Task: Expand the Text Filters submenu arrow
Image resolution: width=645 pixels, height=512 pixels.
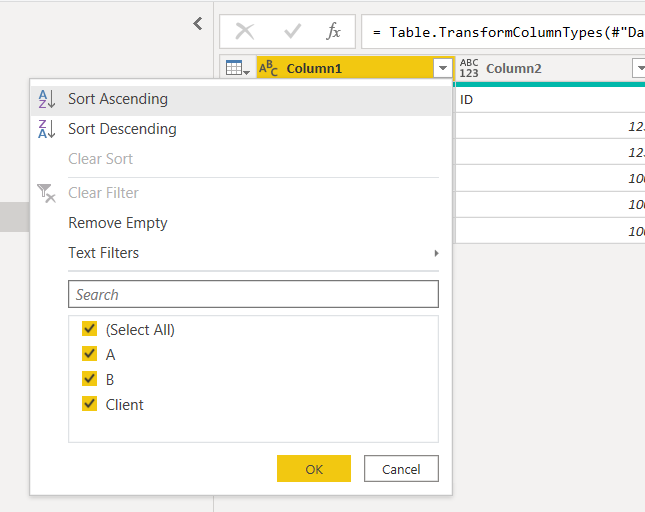Action: [x=436, y=253]
